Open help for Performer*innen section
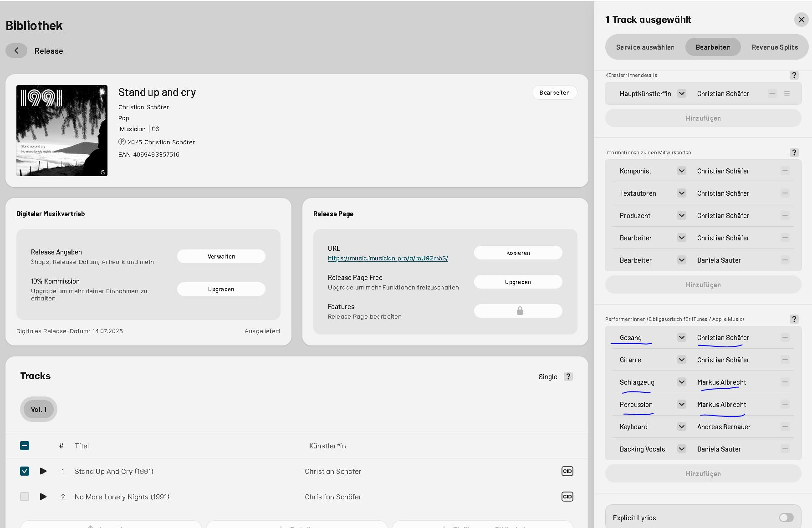This screenshot has height=528, width=812. (794, 319)
